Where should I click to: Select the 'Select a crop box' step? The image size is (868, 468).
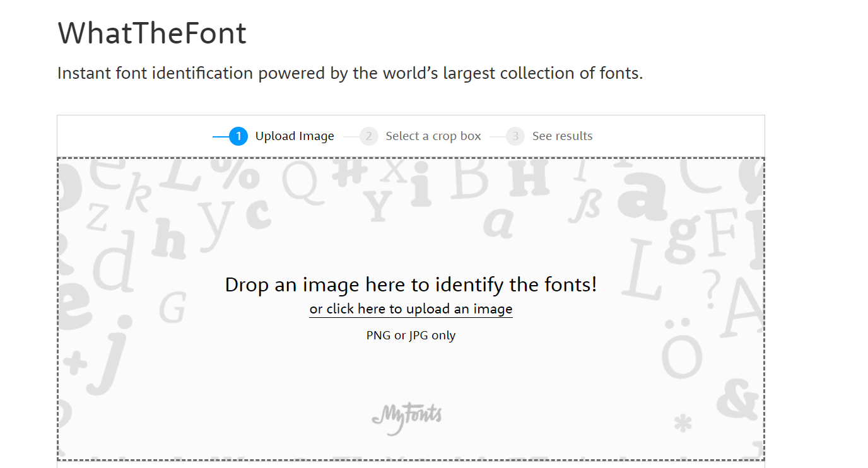[433, 136]
